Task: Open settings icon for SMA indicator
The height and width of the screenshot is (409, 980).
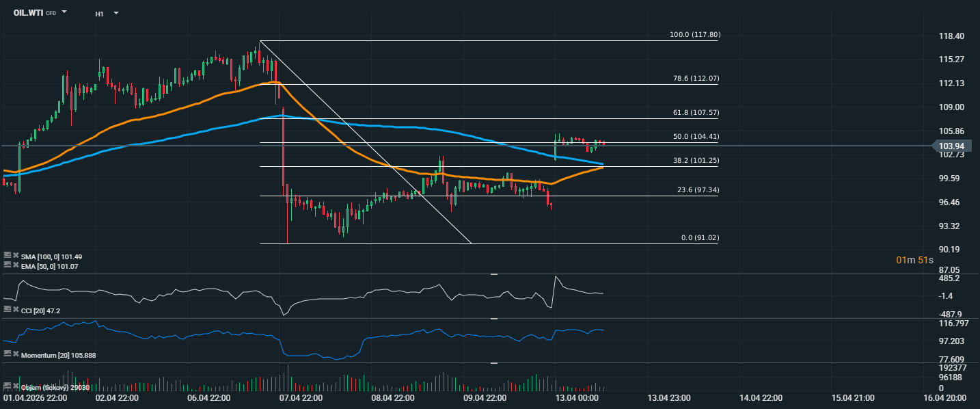Action: point(8,256)
